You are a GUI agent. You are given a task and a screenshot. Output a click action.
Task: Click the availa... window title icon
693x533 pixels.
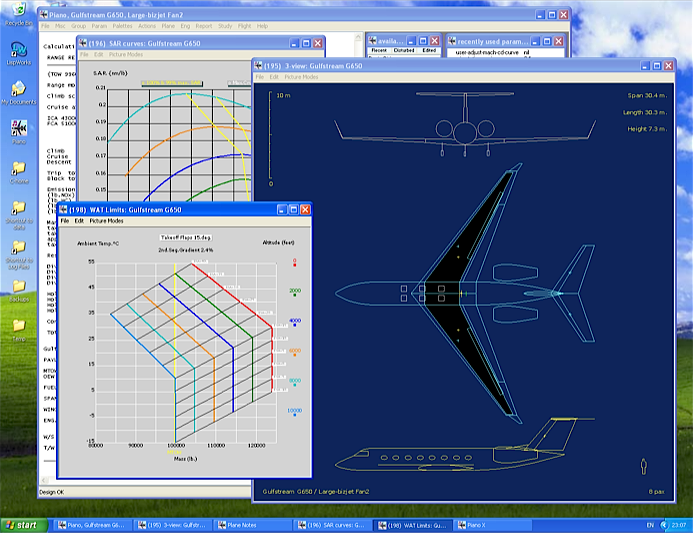373,41
